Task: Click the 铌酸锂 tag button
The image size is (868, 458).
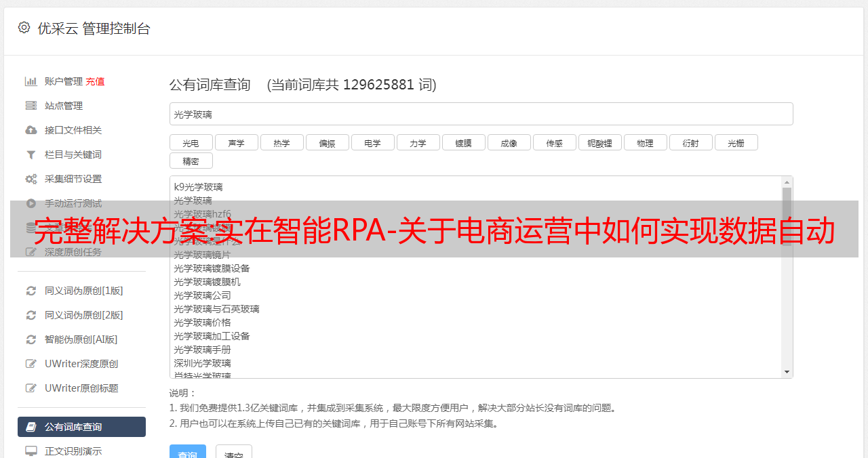Action: coord(600,142)
